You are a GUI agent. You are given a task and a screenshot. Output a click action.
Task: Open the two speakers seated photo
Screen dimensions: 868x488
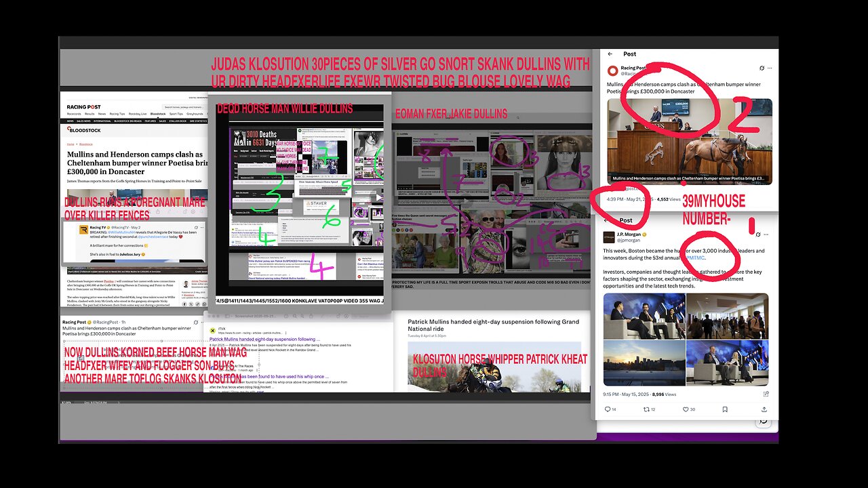click(x=728, y=363)
